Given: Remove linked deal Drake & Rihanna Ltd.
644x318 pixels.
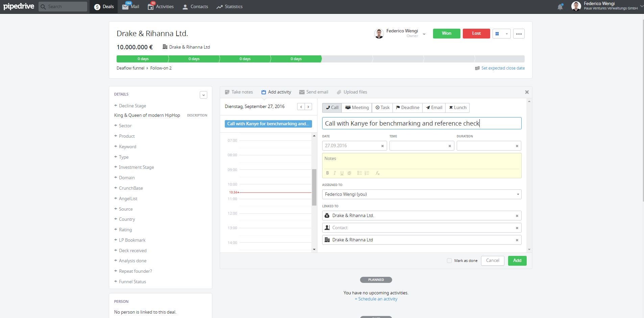Looking at the screenshot, I should [x=517, y=216].
